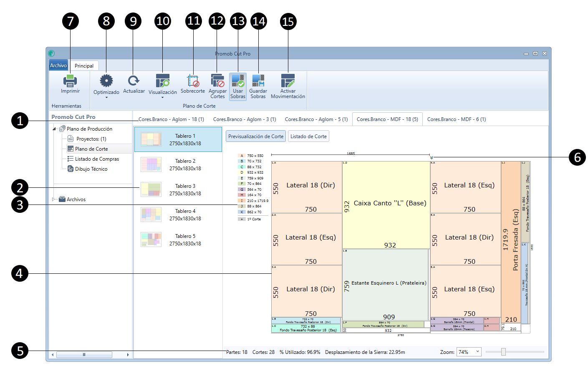
Task: Click the right scroll arrow of tree scrollbar
Action: click(128, 355)
